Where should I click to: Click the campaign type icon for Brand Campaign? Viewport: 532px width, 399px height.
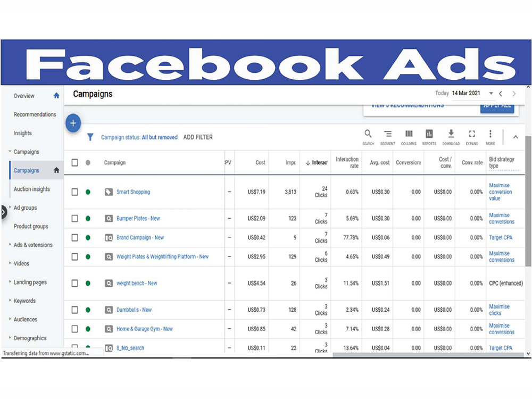click(109, 238)
